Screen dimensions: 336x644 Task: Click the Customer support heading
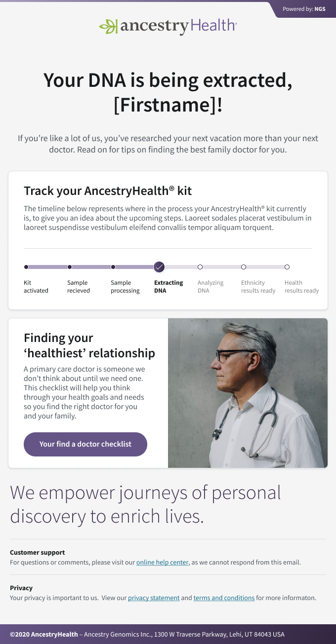click(38, 552)
